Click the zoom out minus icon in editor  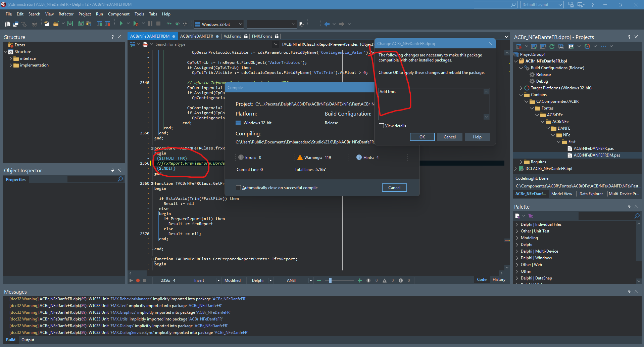319,280
